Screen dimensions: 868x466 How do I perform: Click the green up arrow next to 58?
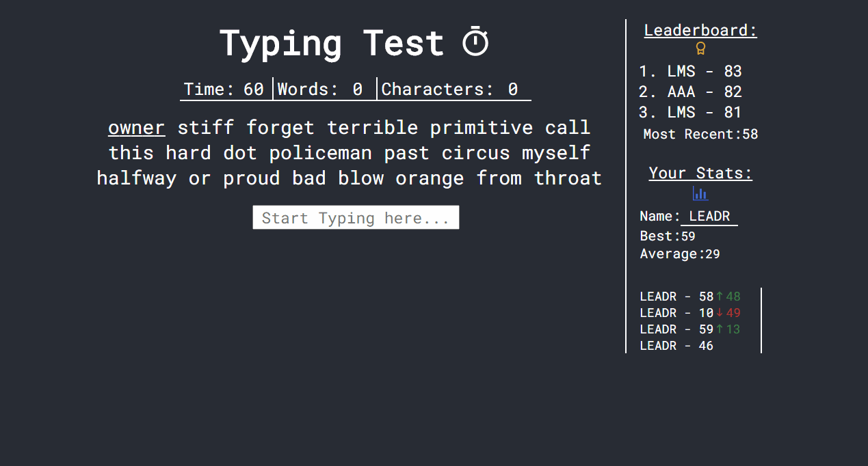[722, 296]
